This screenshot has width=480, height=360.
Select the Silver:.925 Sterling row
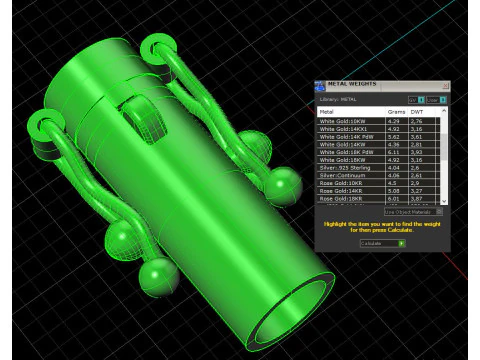[378, 168]
